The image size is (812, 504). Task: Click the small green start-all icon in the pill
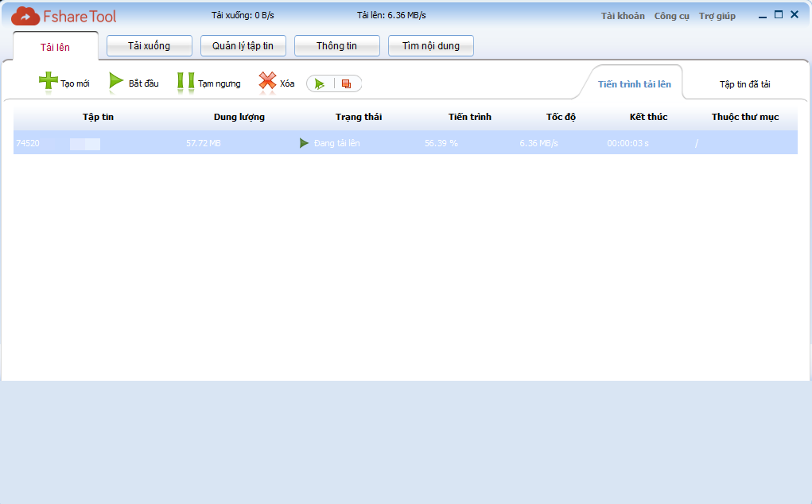320,83
